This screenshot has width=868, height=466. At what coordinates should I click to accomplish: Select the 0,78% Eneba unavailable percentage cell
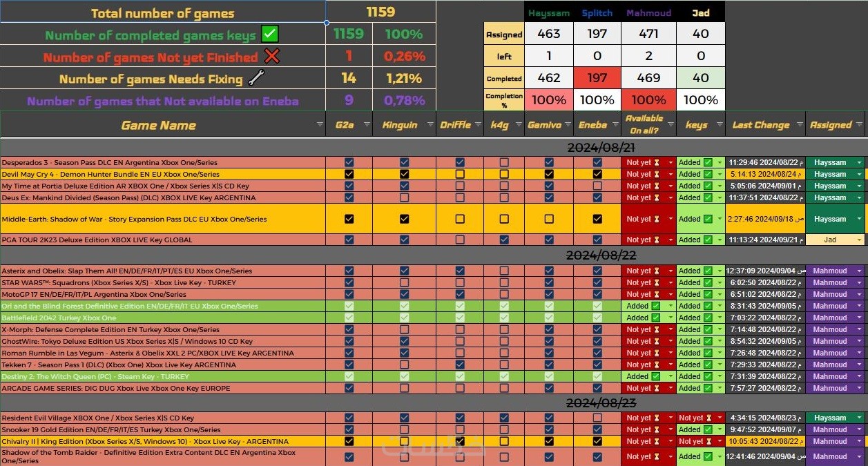pyautogui.click(x=404, y=100)
